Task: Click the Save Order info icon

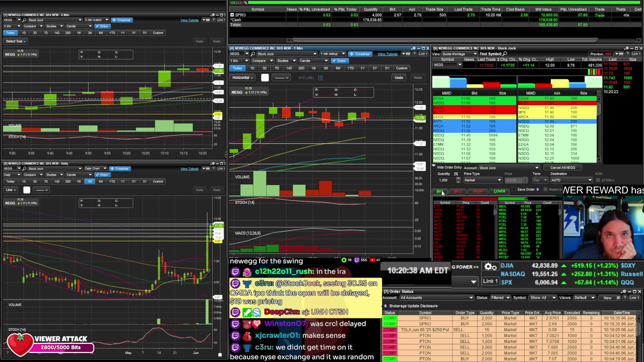Action: pyautogui.click(x=537, y=190)
